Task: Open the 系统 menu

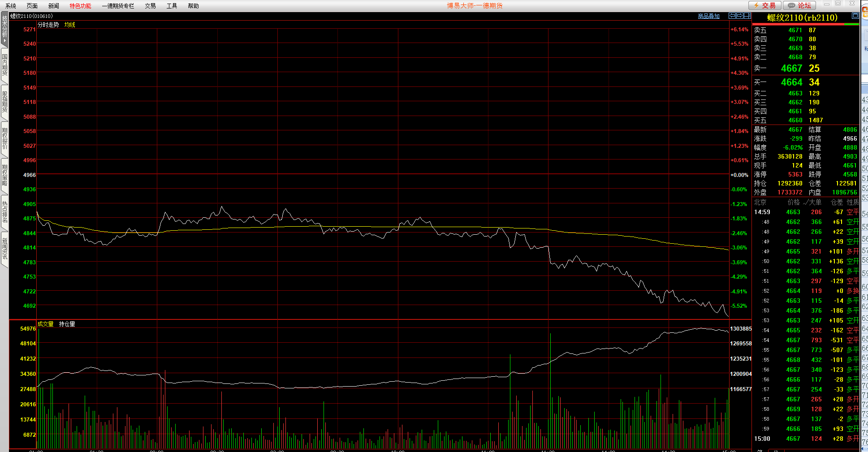Action: 11,6
